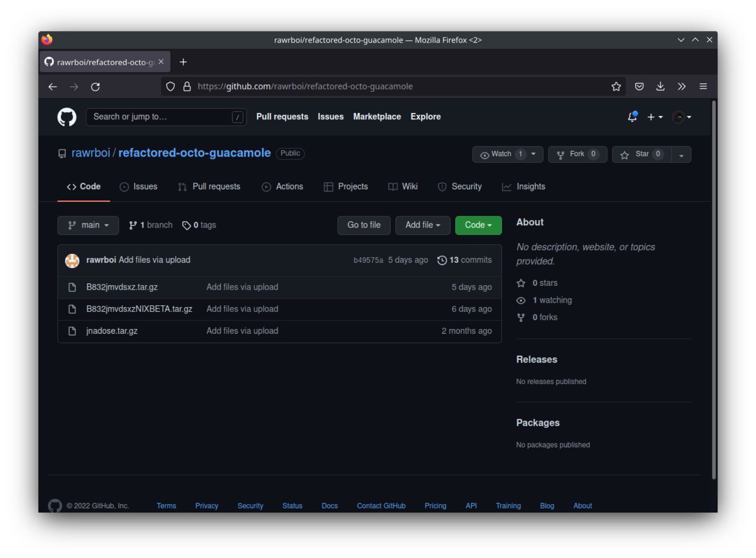Open a new tab with the plus button
The height and width of the screenshot is (558, 756).
click(x=183, y=62)
